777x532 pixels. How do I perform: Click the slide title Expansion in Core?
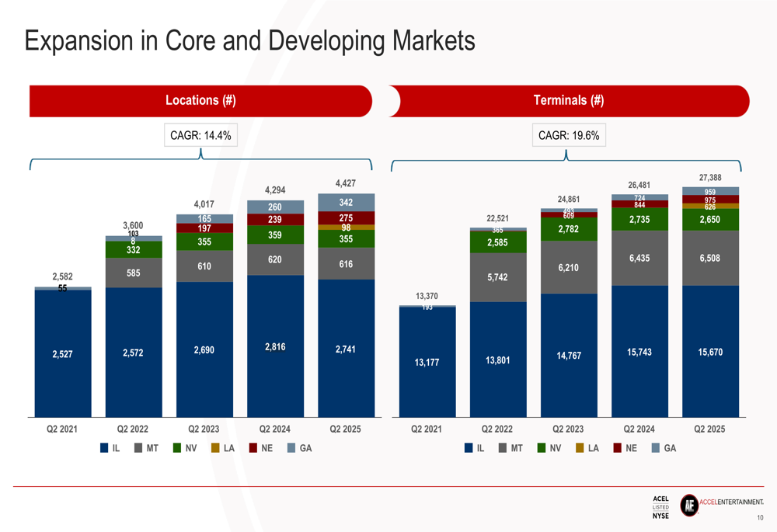[249, 40]
